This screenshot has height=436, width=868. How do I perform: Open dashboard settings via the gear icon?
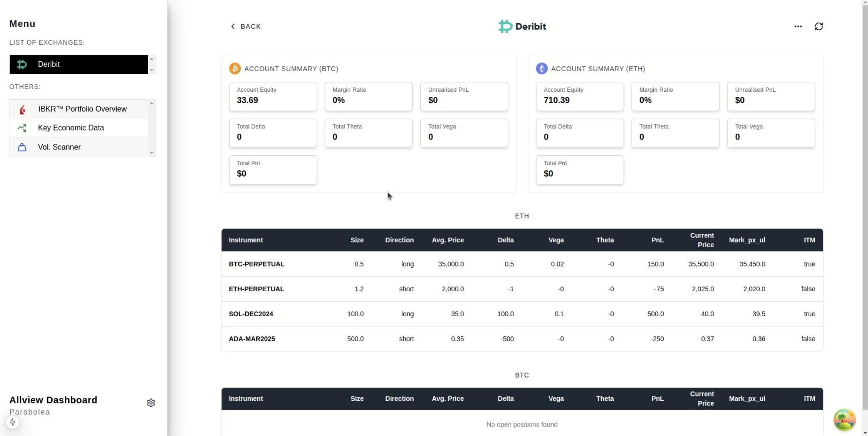pos(151,402)
